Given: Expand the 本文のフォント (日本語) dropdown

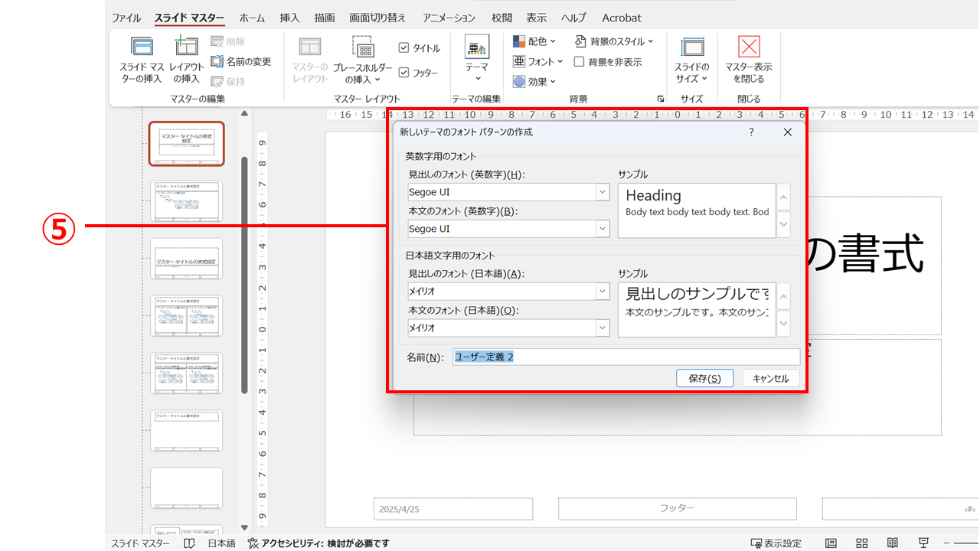Looking at the screenshot, I should [603, 328].
